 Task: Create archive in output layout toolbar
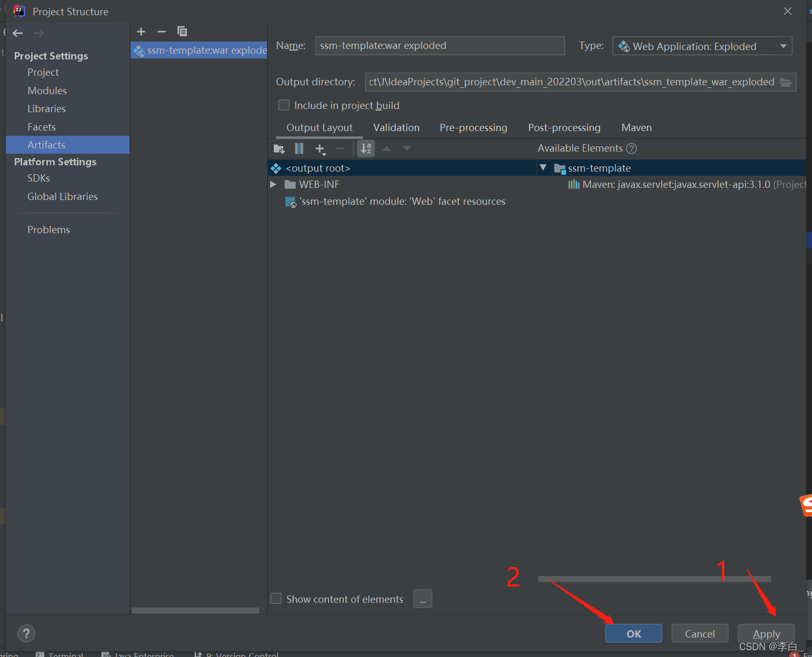click(299, 148)
